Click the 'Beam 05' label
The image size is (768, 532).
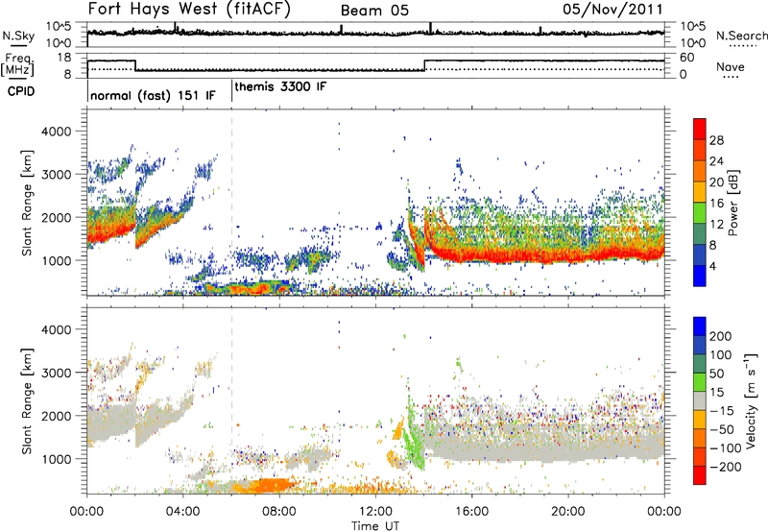pos(374,11)
